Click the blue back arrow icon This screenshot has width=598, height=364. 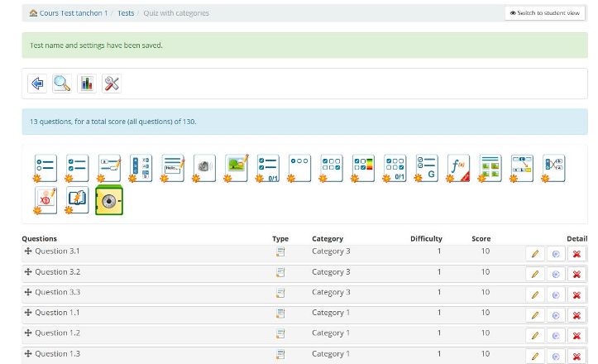(37, 84)
